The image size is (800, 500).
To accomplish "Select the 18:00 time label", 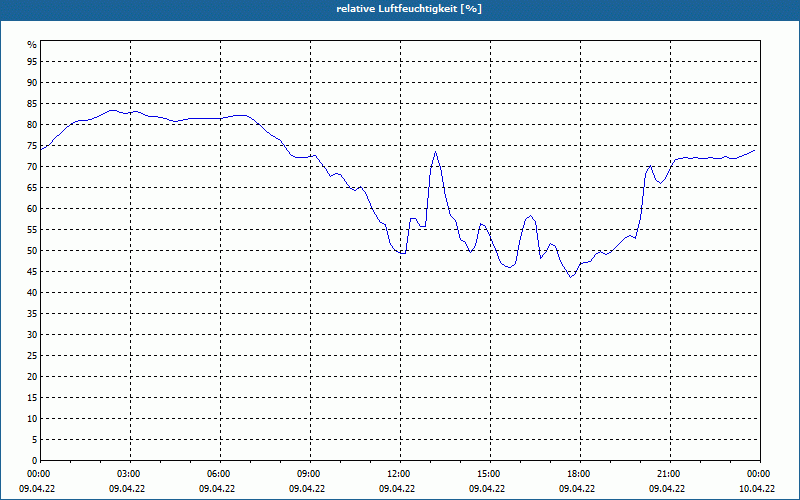I will click(580, 474).
